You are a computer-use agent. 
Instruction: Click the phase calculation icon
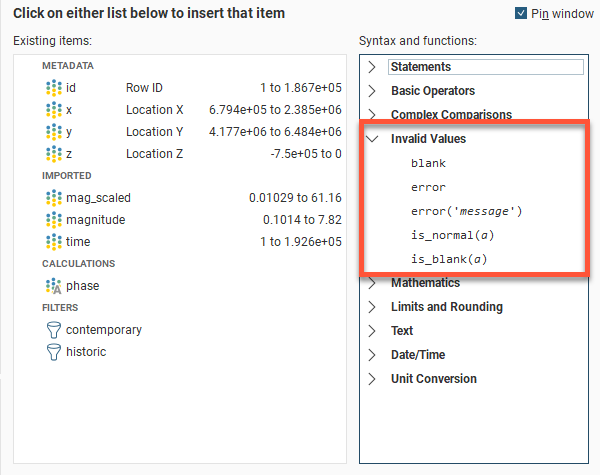(x=54, y=286)
